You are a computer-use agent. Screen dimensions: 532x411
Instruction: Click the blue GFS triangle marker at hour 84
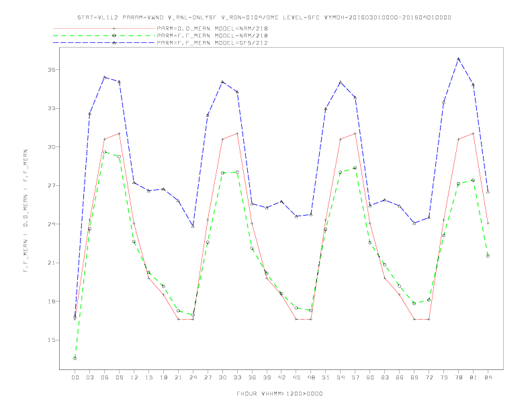click(x=488, y=191)
